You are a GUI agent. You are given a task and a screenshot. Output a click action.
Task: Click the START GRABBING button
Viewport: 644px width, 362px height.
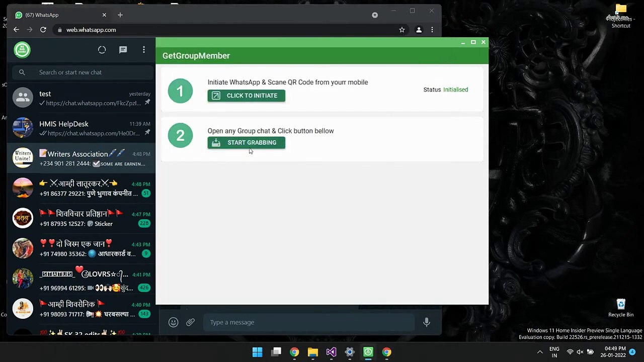(246, 143)
